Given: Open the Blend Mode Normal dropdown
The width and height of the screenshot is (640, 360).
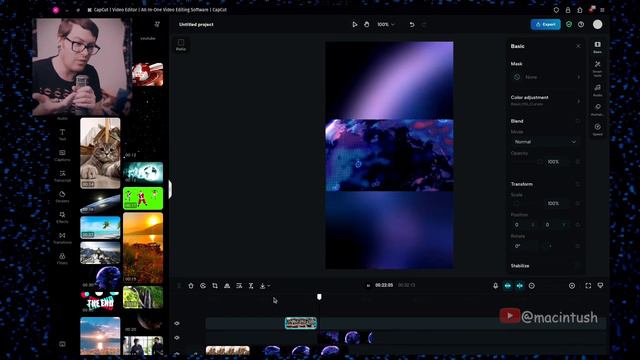Looking at the screenshot, I should coord(544,142).
